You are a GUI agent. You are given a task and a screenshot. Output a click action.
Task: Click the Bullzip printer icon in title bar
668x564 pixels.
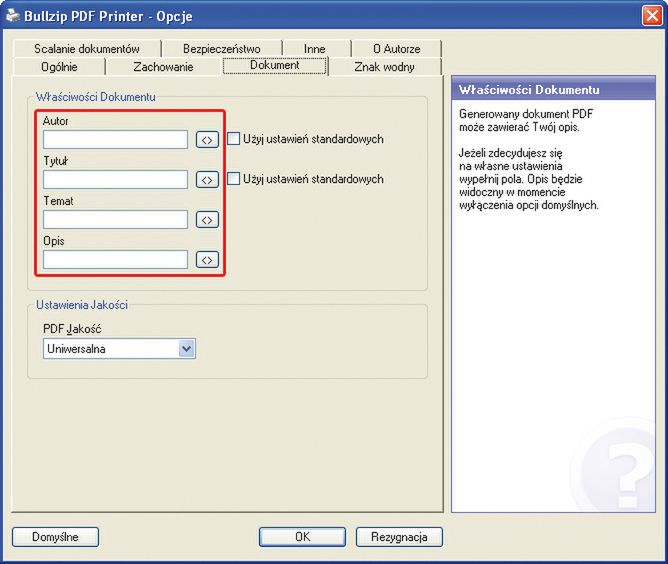12,16
